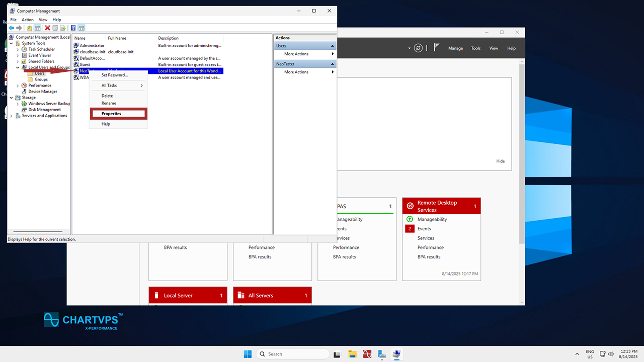
Task: Open the Action menu in menu bar
Action: tap(27, 20)
